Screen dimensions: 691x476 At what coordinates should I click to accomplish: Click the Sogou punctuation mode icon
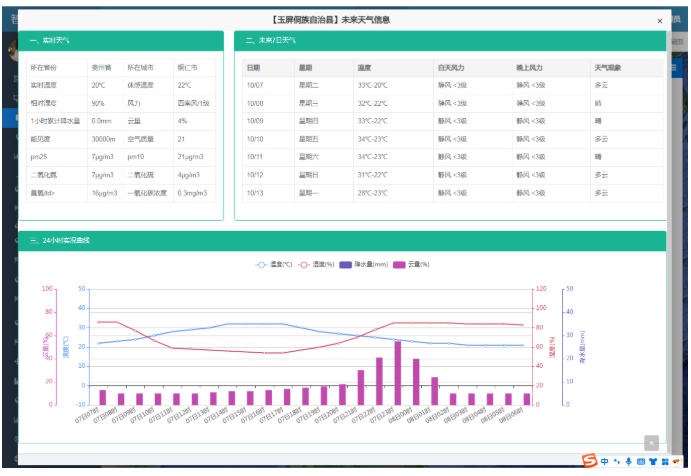617,461
